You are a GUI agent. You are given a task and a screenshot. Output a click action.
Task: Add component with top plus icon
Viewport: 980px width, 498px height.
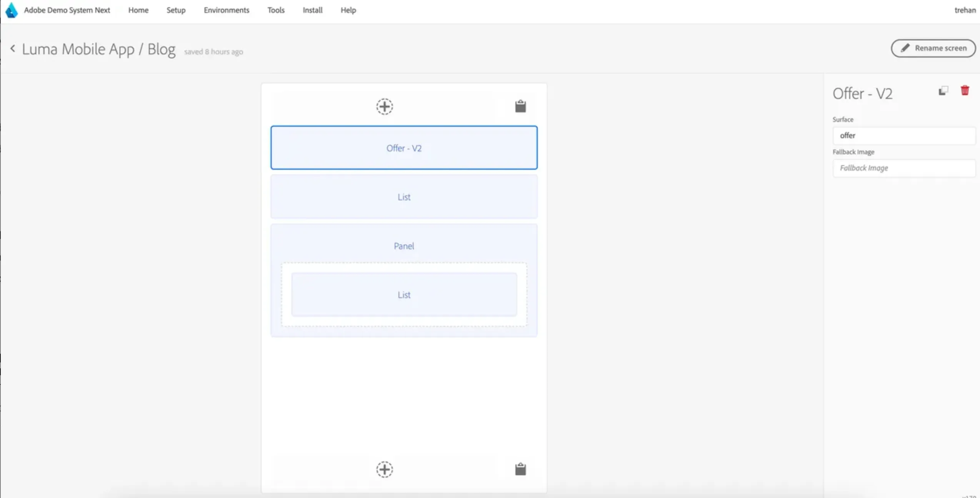pyautogui.click(x=384, y=107)
